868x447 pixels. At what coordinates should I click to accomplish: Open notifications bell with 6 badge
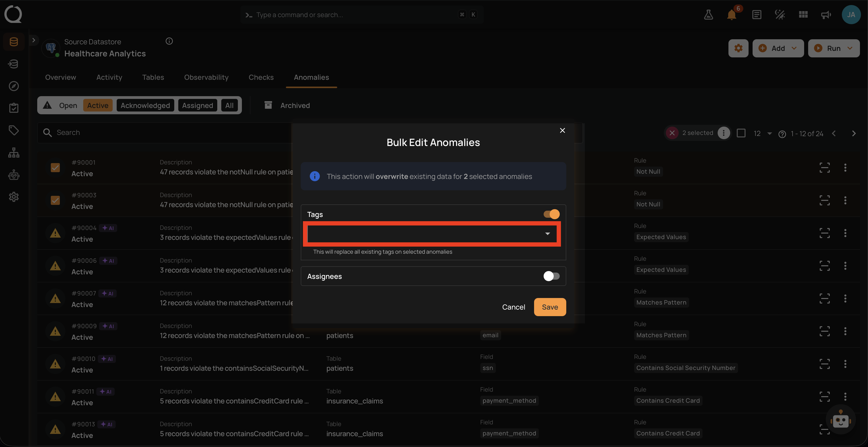[x=731, y=15]
